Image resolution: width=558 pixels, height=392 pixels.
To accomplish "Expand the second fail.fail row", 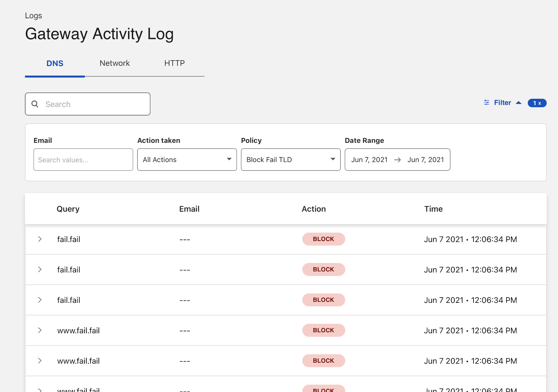I will coord(40,269).
